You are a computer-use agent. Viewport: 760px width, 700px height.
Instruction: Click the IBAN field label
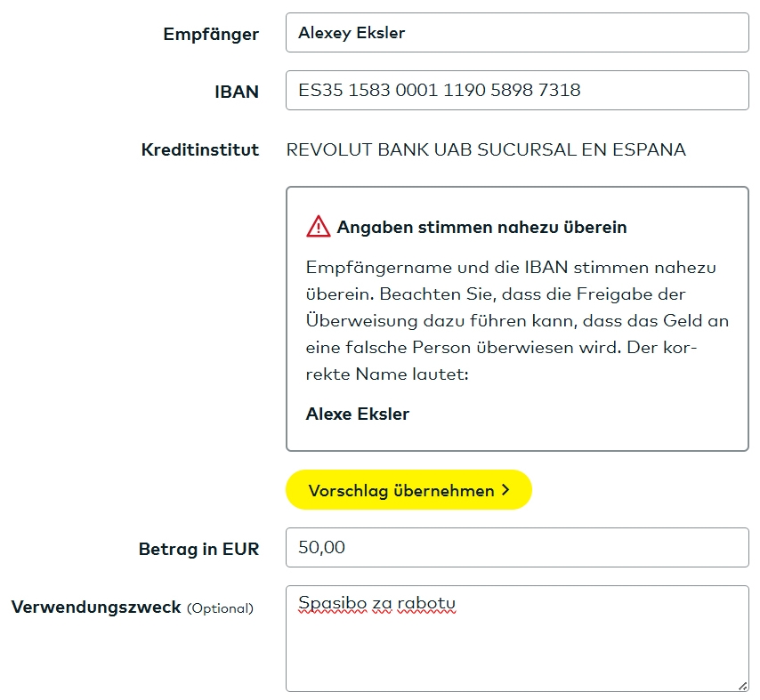[x=237, y=92]
